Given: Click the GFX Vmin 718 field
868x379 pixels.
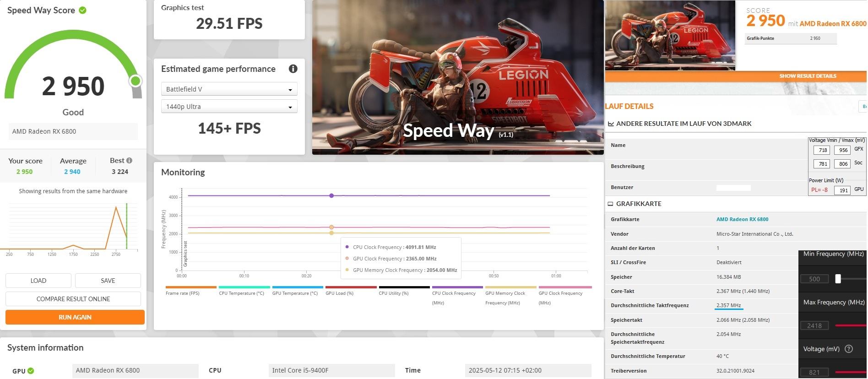Looking at the screenshot, I should (x=823, y=150).
